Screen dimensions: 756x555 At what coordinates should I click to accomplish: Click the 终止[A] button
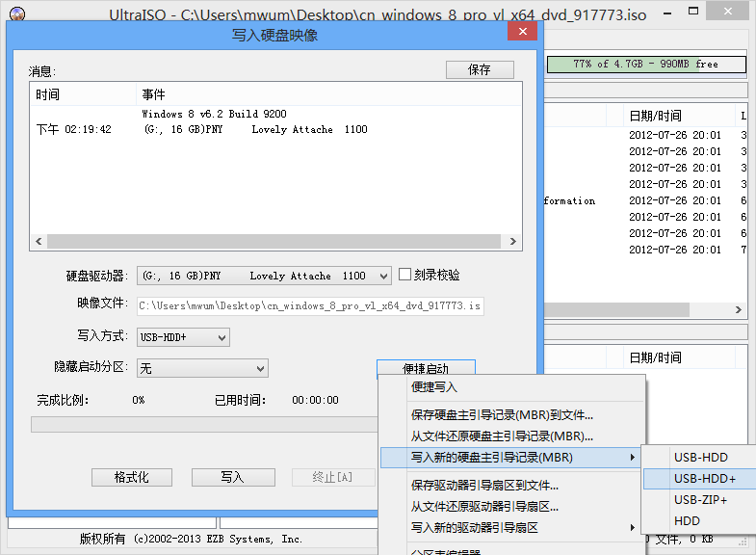point(332,477)
